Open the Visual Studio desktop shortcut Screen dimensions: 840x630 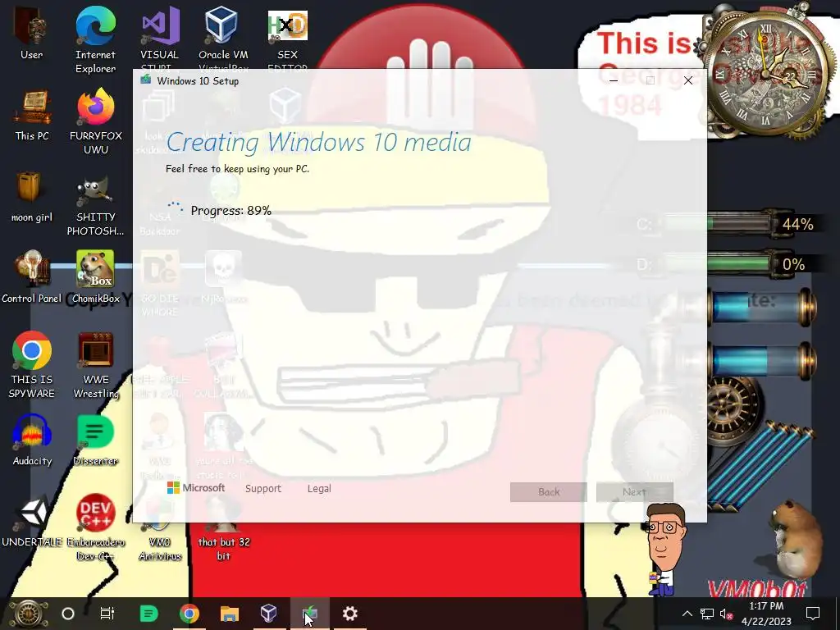point(160,39)
